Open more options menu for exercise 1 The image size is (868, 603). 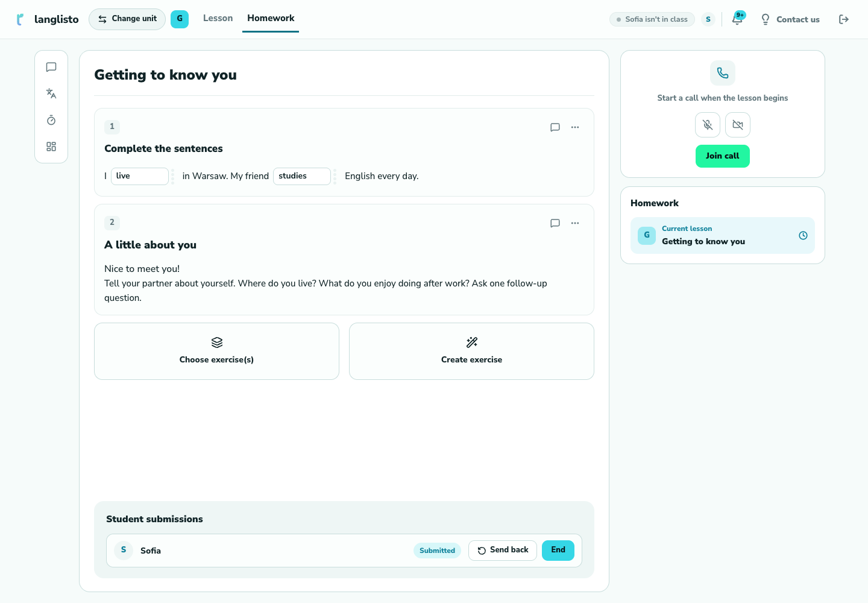pyautogui.click(x=575, y=127)
